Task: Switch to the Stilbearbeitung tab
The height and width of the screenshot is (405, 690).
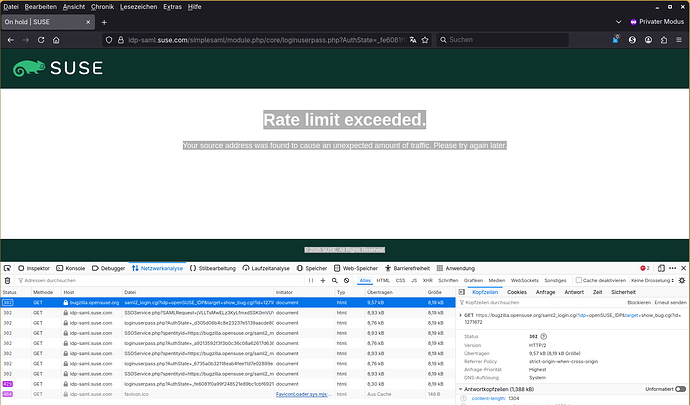Action: click(x=213, y=268)
